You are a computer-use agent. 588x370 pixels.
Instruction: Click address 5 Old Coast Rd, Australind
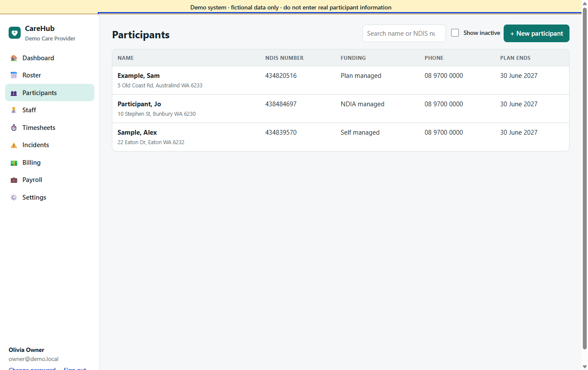[160, 86]
